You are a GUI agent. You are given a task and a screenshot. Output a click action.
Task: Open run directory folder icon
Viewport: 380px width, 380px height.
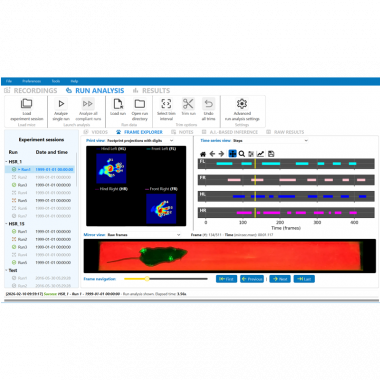click(x=140, y=104)
